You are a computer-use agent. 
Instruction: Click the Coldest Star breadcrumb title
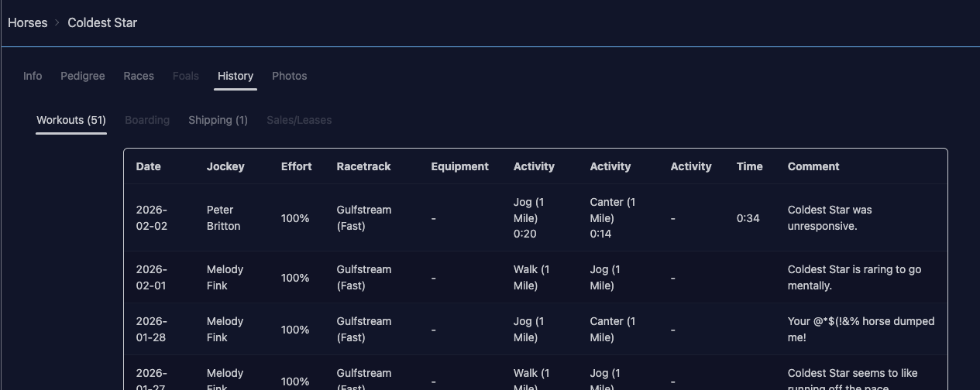(x=102, y=22)
